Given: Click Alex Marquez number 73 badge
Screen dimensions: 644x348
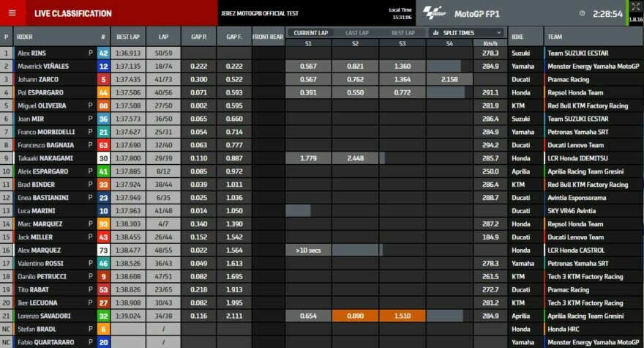Looking at the screenshot, I should click(103, 250).
